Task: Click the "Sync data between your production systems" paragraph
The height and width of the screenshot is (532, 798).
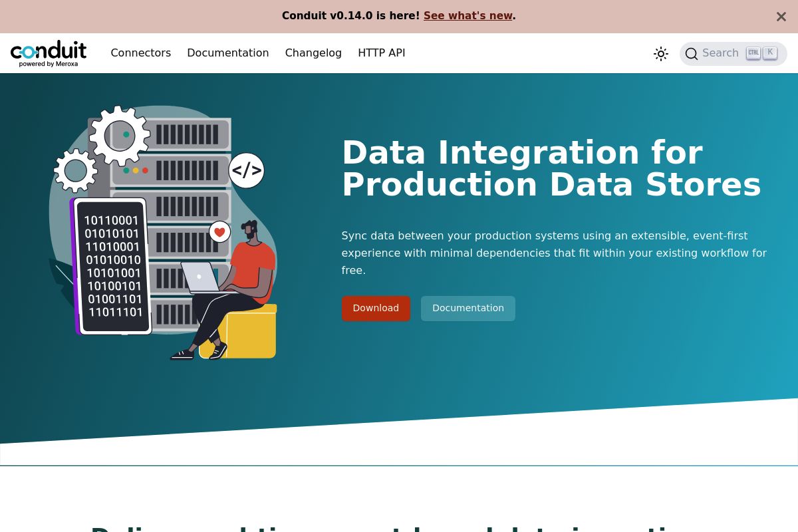Action: (x=554, y=253)
